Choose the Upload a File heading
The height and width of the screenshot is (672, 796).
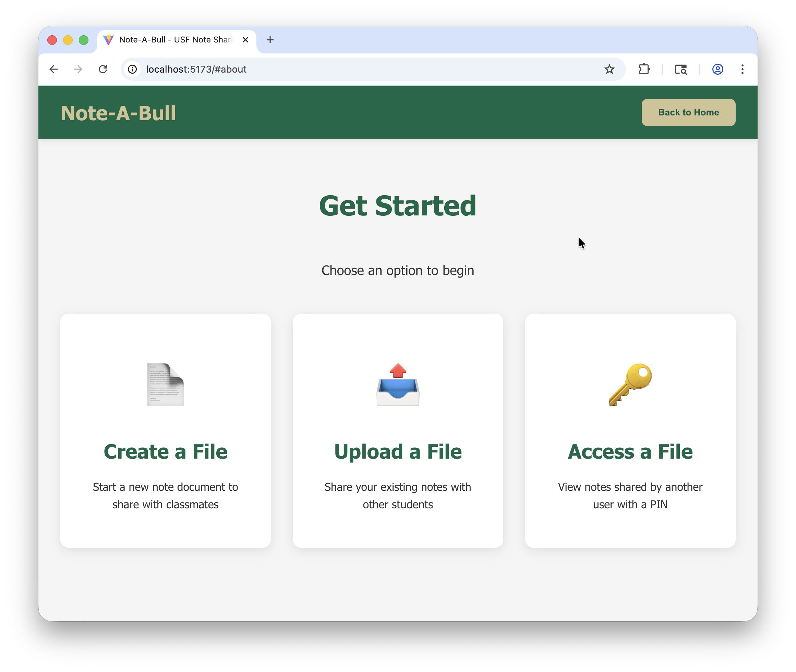[x=398, y=452]
